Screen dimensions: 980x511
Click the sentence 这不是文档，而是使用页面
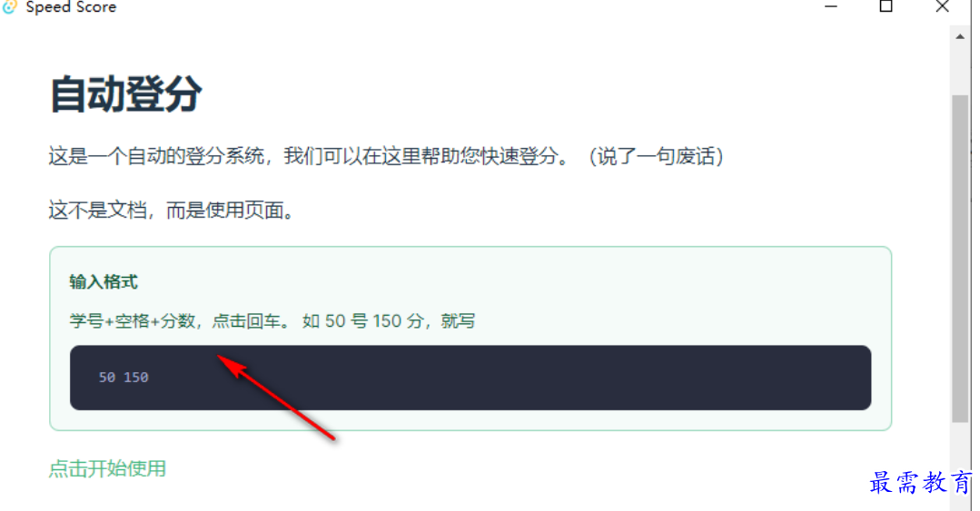(171, 211)
